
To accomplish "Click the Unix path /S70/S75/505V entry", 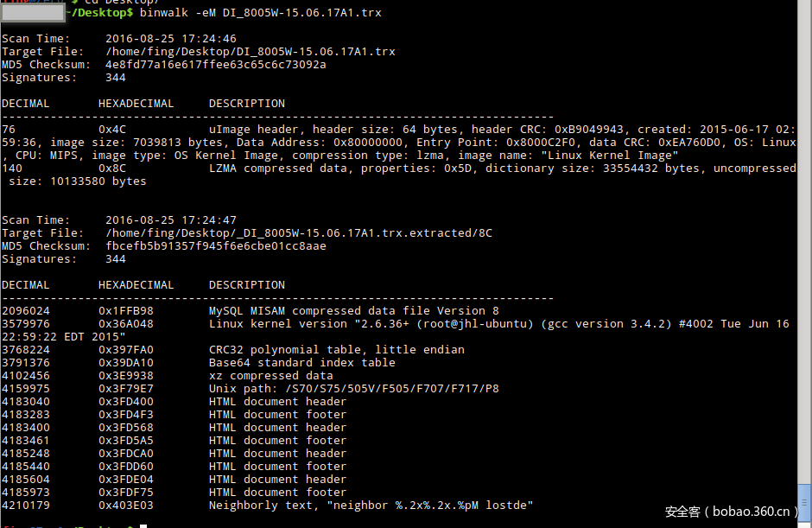I will [353, 389].
